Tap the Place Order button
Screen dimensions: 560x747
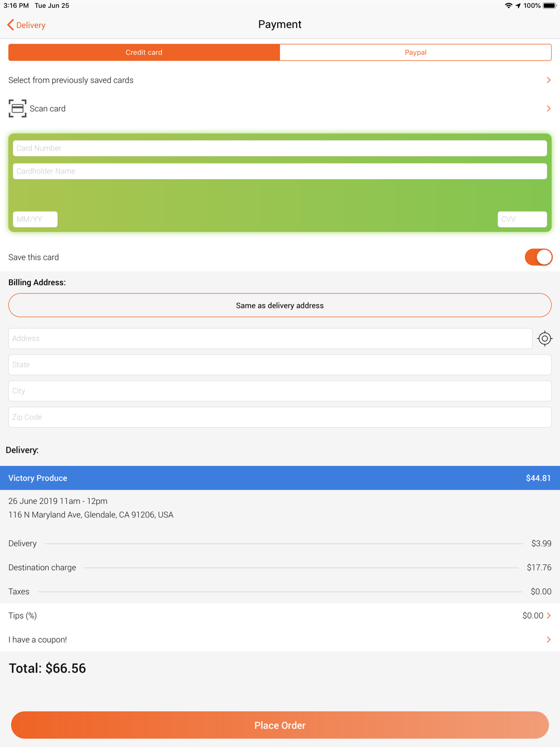[280, 725]
